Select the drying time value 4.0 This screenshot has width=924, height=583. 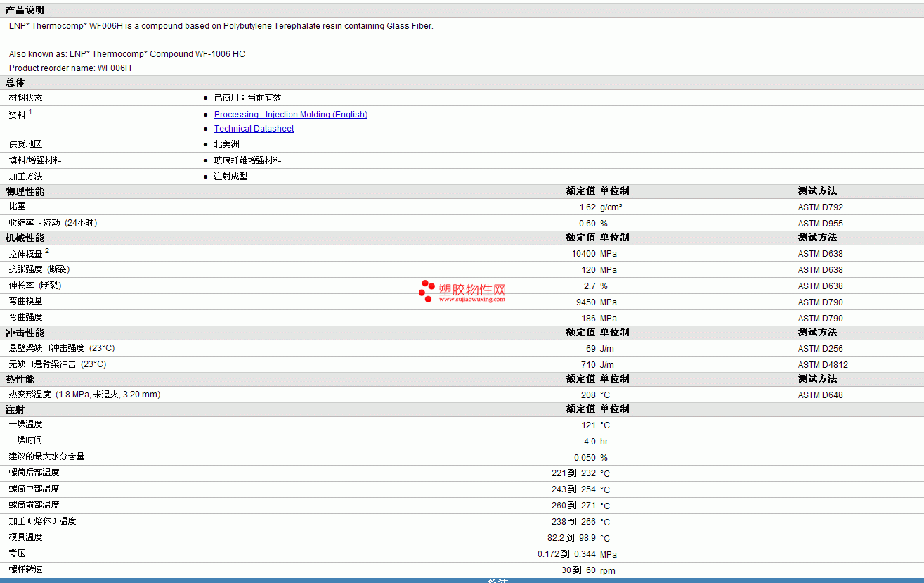590,442
